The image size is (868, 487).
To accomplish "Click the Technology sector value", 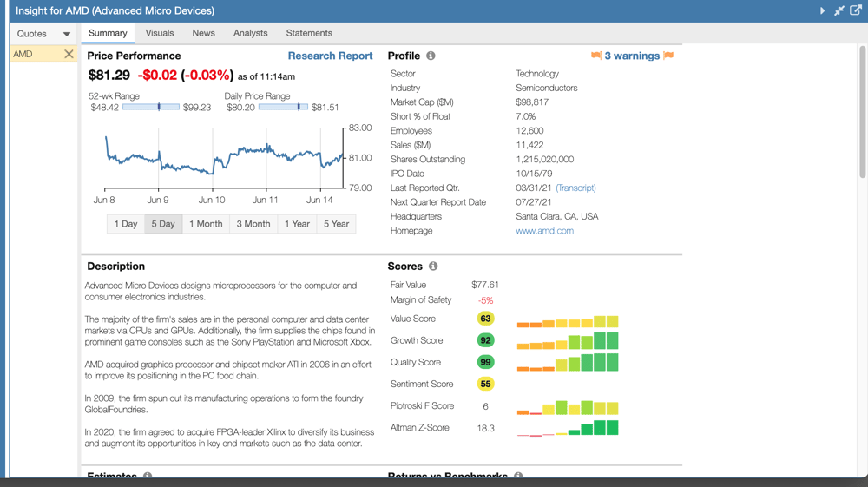I will click(537, 74).
